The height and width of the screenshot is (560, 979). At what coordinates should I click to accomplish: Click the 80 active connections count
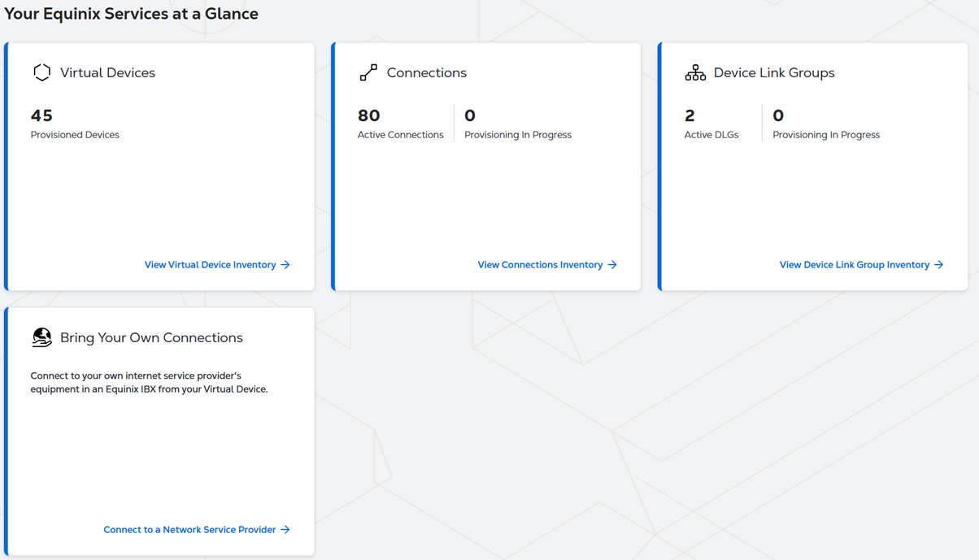[x=369, y=115]
